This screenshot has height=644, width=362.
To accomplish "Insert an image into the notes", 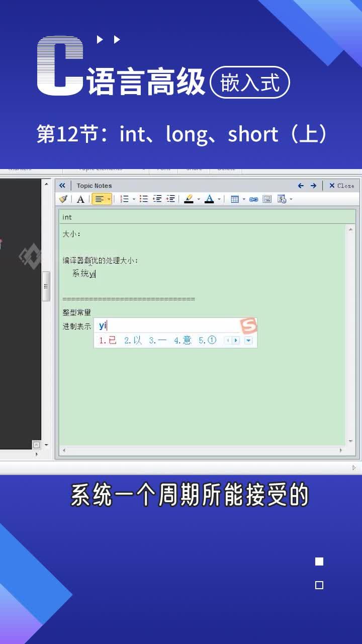I will pos(267,199).
